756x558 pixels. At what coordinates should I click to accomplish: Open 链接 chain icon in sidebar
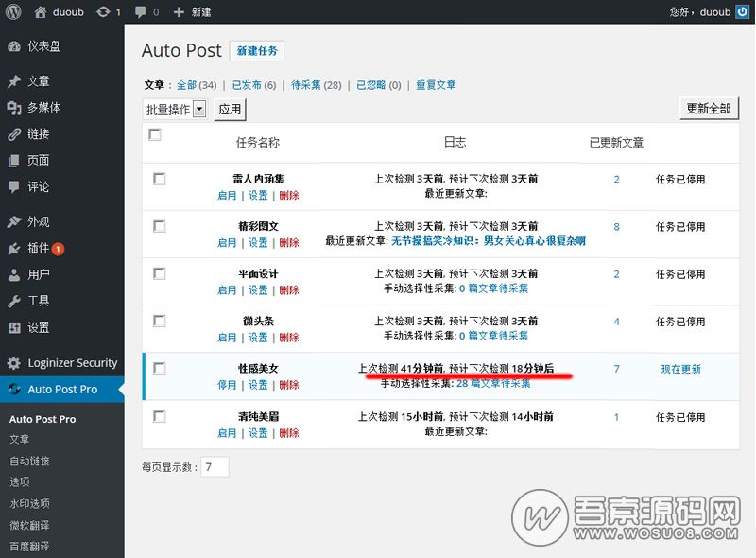point(14,134)
